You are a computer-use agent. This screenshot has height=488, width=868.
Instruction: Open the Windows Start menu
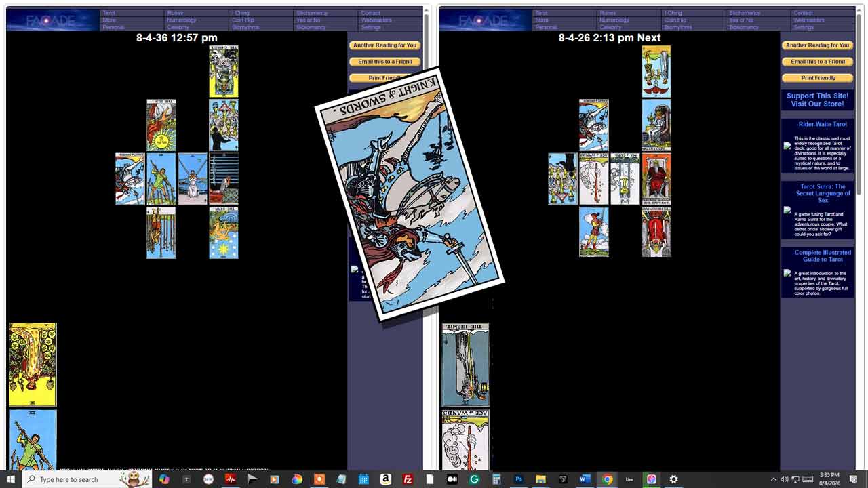[x=11, y=479]
